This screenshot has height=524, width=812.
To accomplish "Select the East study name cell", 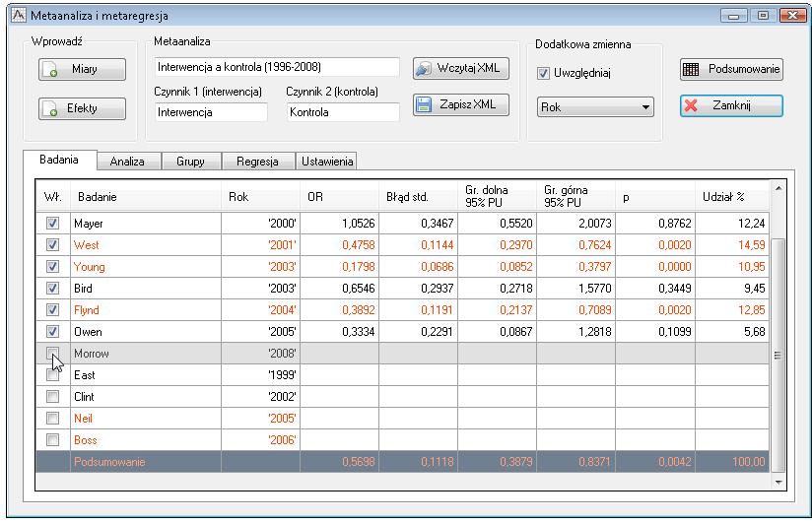I will click(x=146, y=375).
